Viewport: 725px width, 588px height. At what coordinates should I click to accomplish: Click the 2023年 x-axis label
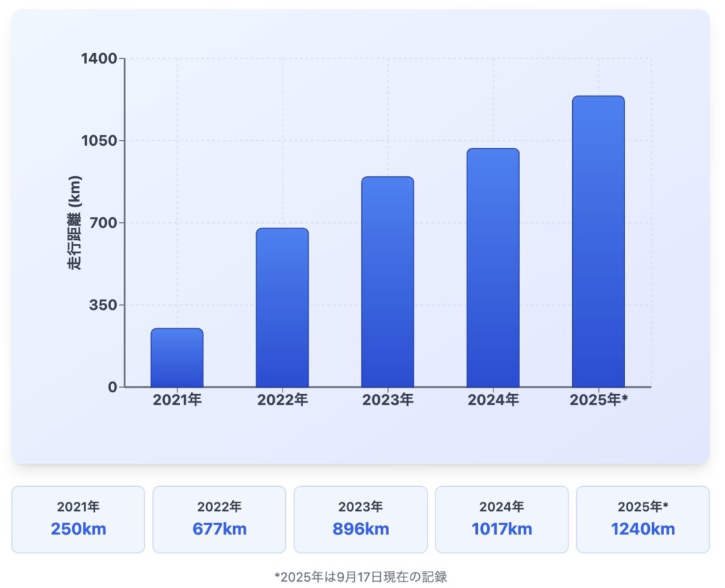tap(387, 400)
